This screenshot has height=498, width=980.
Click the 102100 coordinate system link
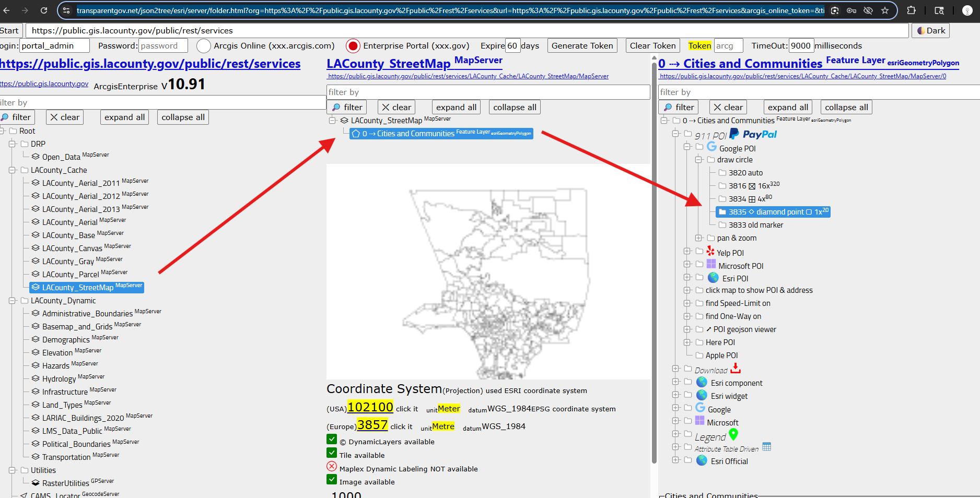pos(370,407)
